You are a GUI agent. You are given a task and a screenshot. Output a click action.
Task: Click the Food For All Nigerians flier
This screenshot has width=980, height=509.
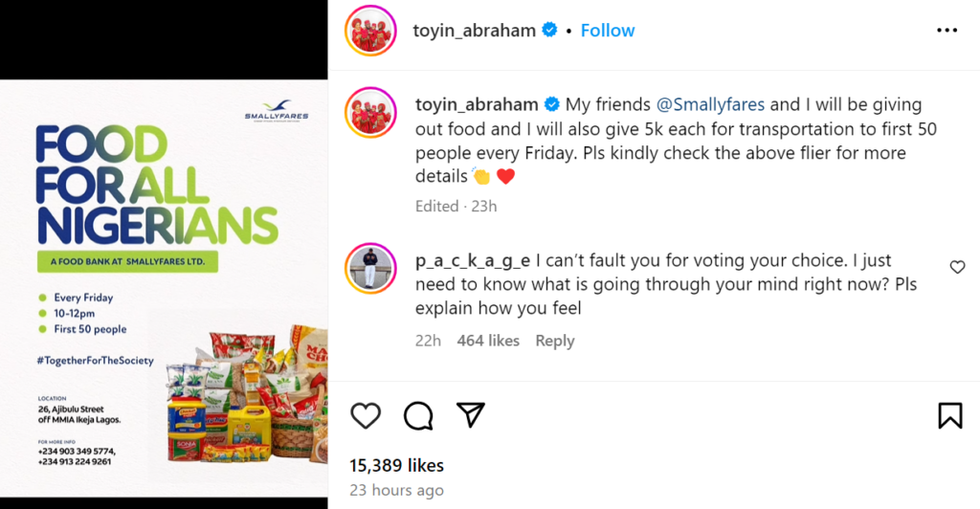tap(164, 287)
